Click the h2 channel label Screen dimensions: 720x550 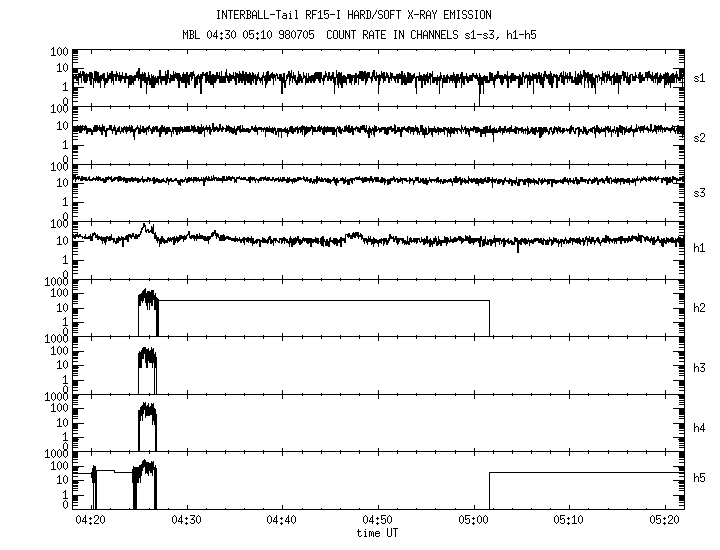click(700, 308)
